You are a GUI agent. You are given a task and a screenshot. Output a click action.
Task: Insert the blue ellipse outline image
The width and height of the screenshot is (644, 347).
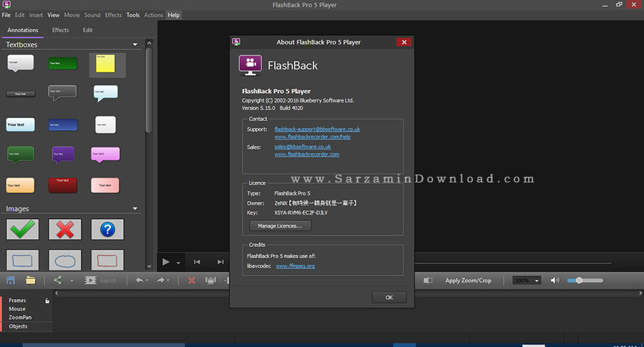(65, 260)
